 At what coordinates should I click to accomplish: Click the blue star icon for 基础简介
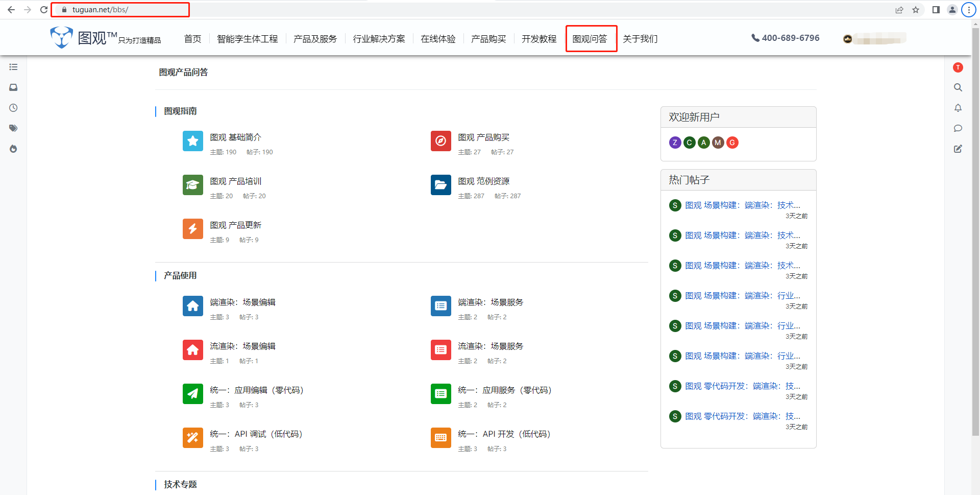(x=193, y=141)
